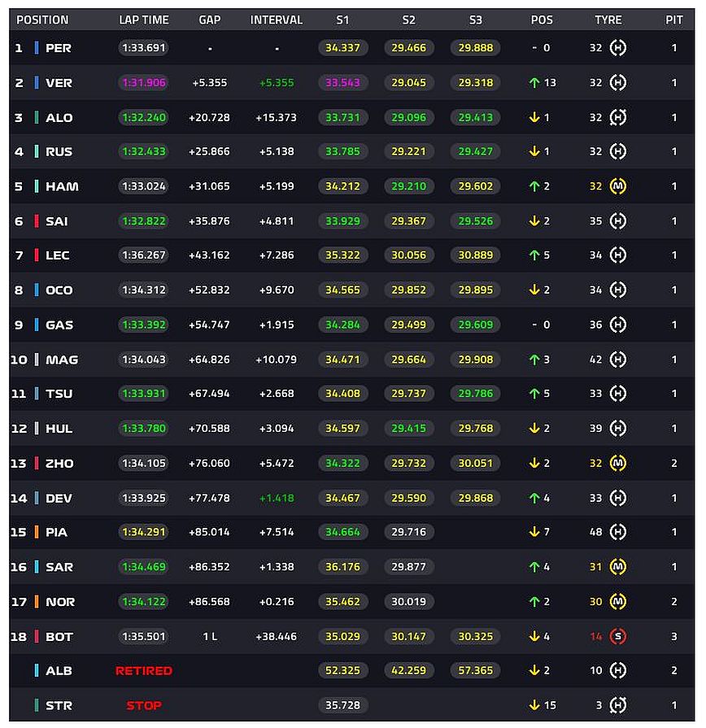
Task: Click the medium tyre icon in ZHO's row
Action: (x=618, y=463)
